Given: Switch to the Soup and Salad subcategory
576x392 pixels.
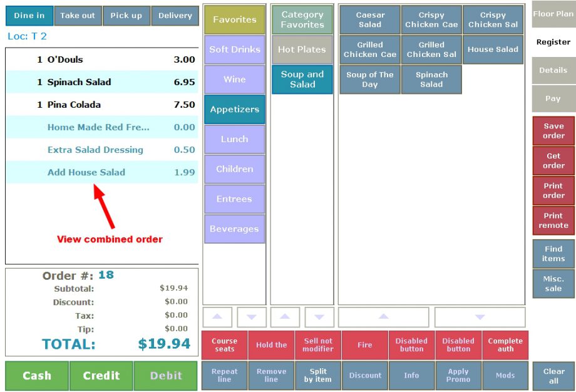Looking at the screenshot, I should [302, 79].
